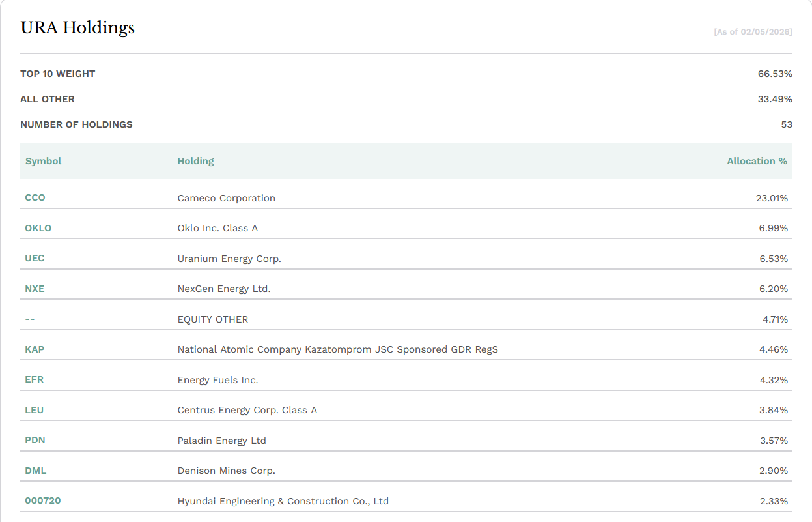Click the NXE symbol link
Screen dimensions: 812x522
pyautogui.click(x=35, y=289)
